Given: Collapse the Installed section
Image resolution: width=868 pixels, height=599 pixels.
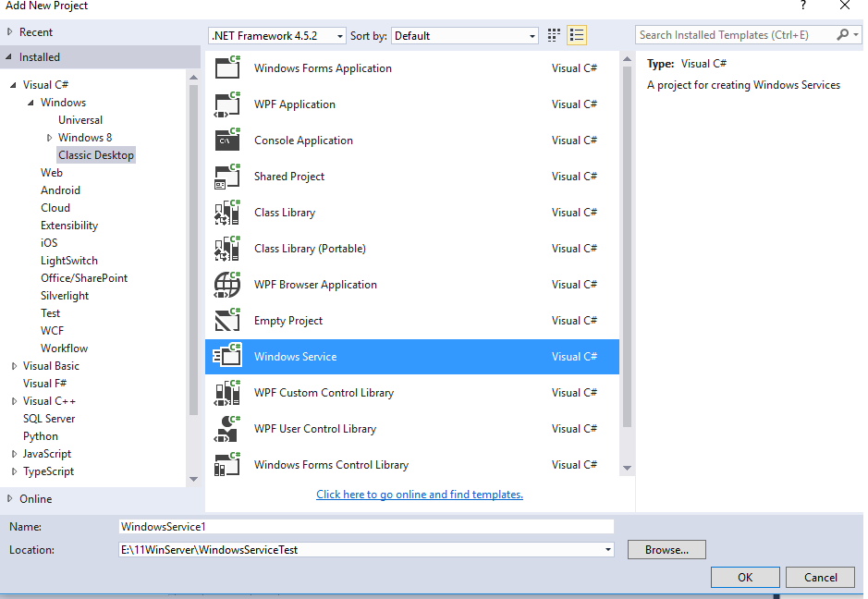Looking at the screenshot, I should [9, 57].
